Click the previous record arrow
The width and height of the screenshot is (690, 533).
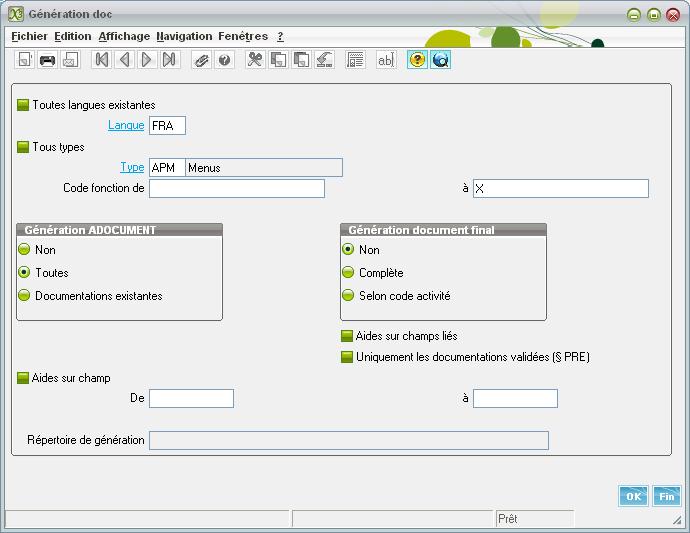tap(124, 60)
